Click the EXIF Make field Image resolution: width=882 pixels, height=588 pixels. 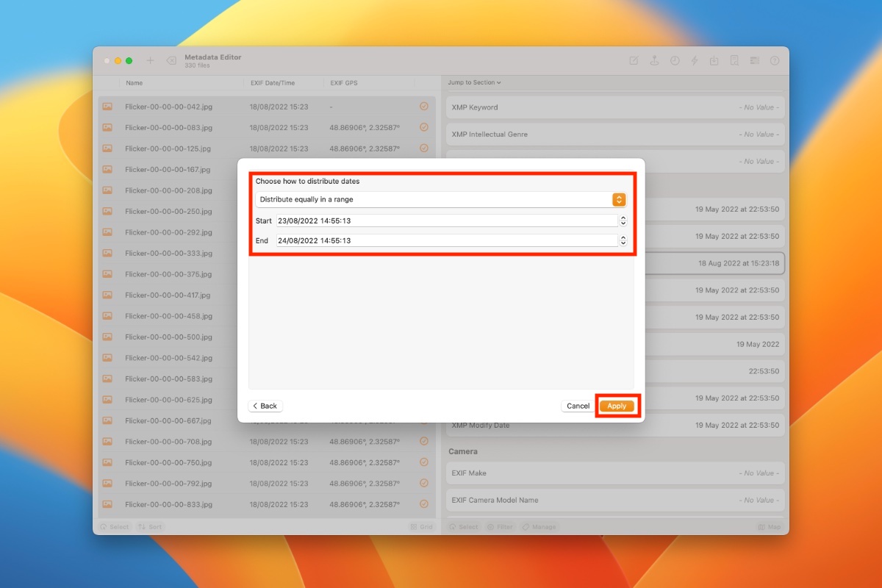coord(615,473)
